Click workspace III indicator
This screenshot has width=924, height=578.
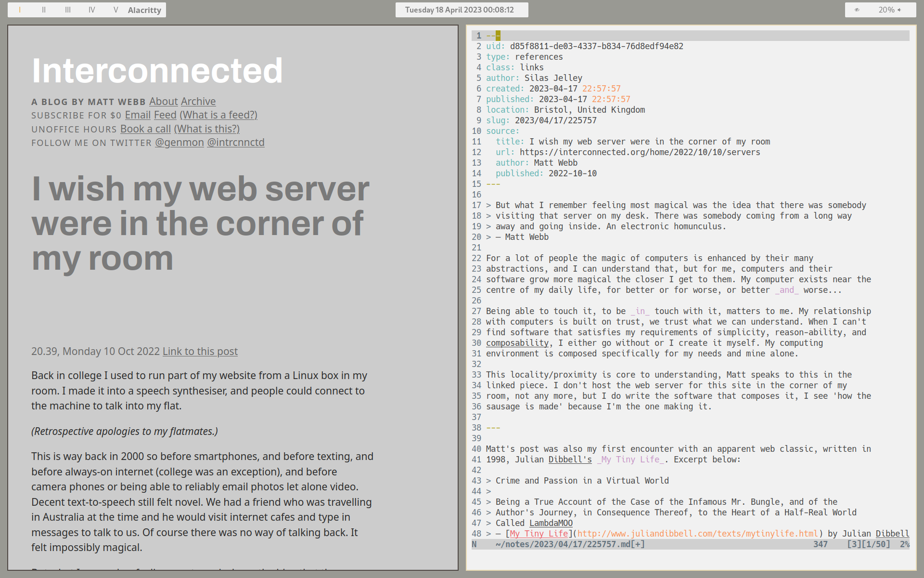[x=68, y=10]
